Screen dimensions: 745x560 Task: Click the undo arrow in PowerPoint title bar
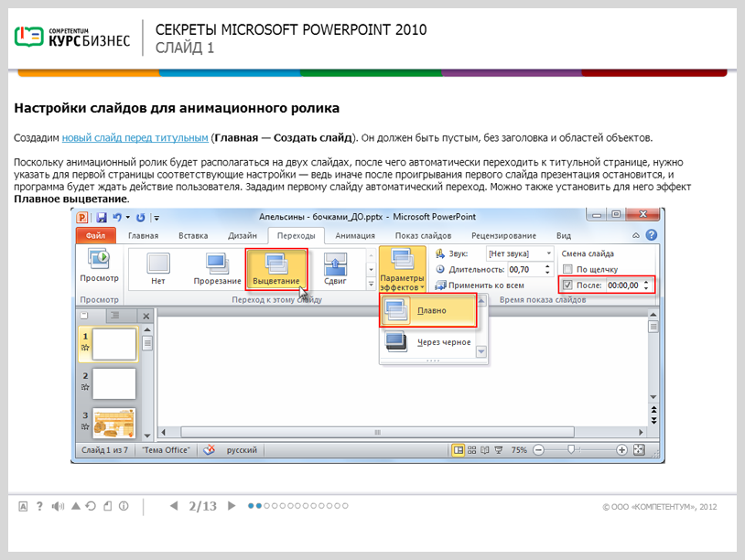click(117, 217)
